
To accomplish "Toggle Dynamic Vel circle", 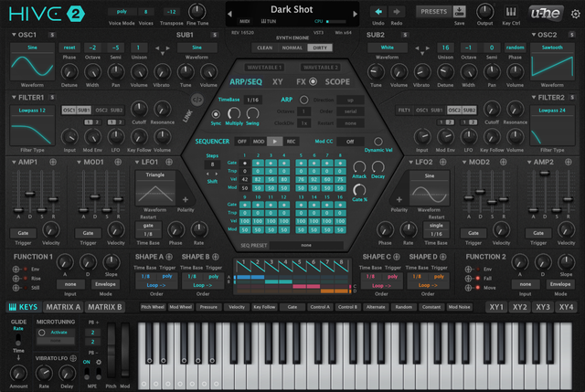I will point(378,142).
